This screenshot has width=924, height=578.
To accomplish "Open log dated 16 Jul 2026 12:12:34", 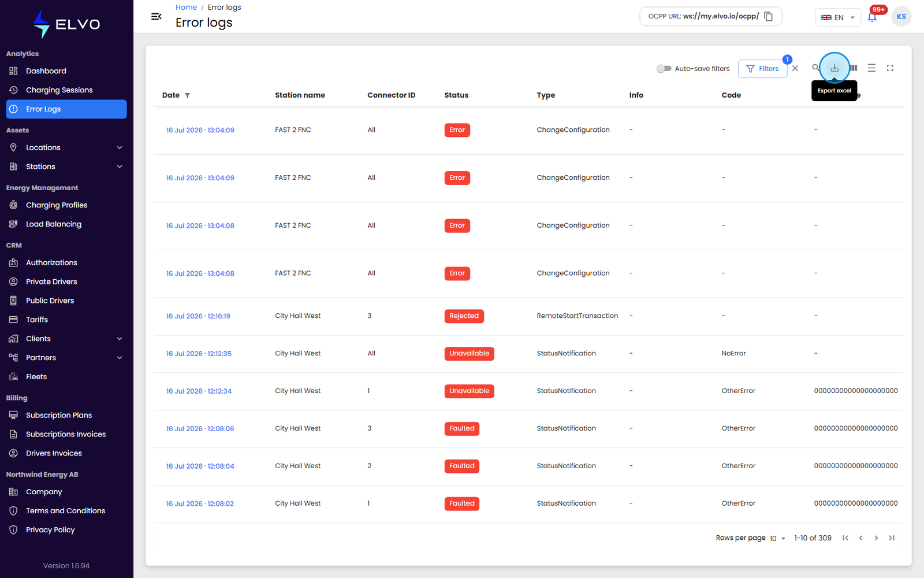I will click(199, 391).
